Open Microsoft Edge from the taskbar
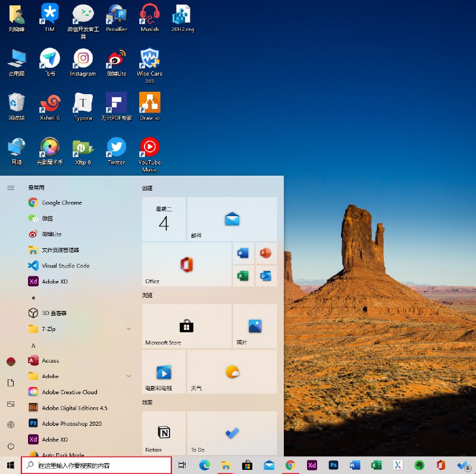Screen dimensions: 476x474 pos(205,465)
